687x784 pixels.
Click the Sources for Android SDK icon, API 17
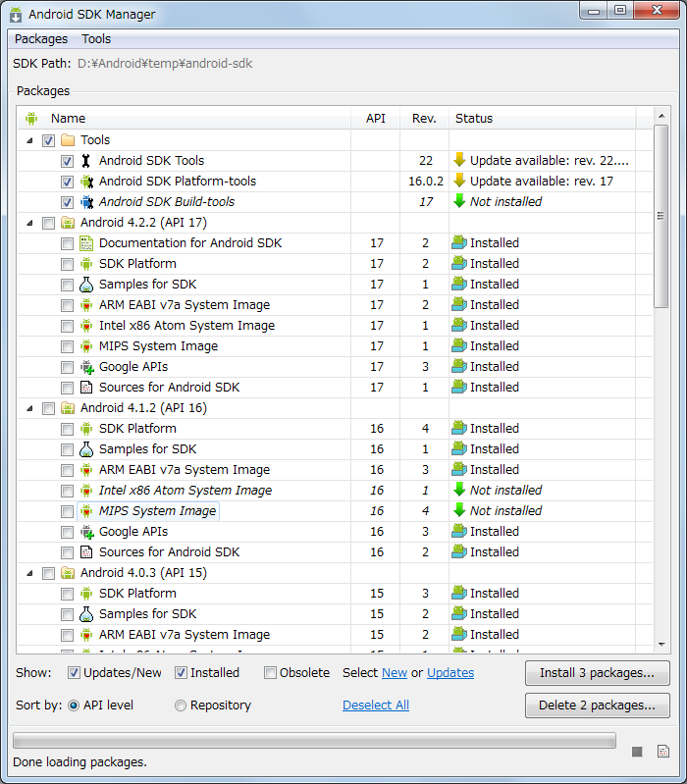click(86, 388)
